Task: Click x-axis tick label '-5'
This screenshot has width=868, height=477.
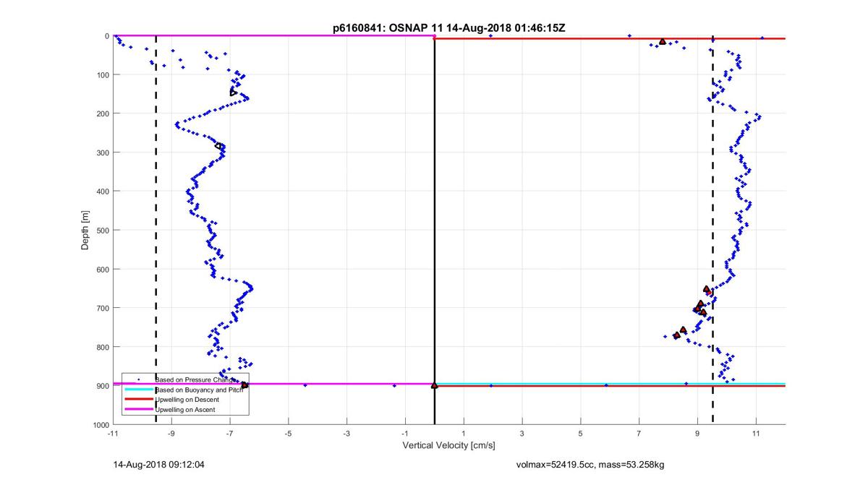Action: pyautogui.click(x=289, y=434)
